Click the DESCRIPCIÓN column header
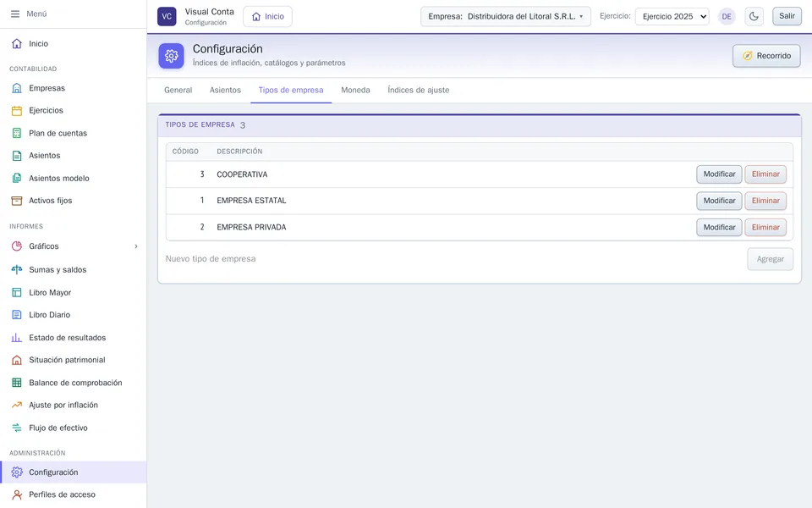 click(239, 152)
